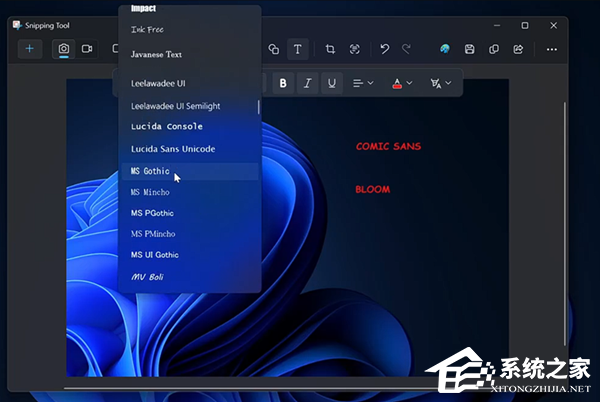This screenshot has width=600, height=402.
Task: Undo the last edit
Action: tap(384, 49)
